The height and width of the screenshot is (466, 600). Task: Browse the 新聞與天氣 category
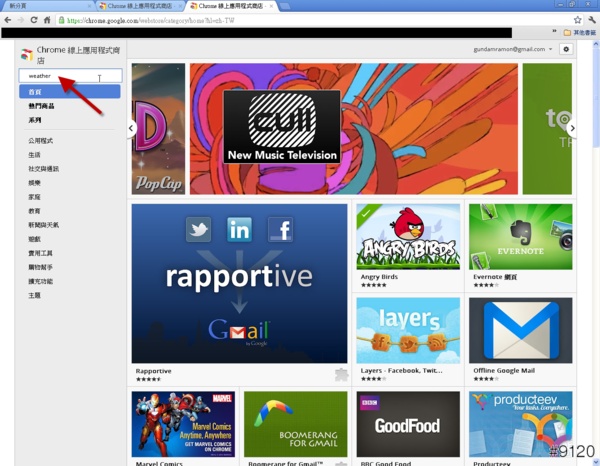(x=44, y=225)
